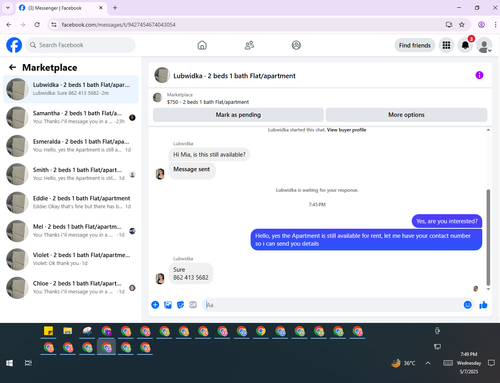Show hidden system tray icons
The width and height of the screenshot is (500, 383).
click(428, 363)
